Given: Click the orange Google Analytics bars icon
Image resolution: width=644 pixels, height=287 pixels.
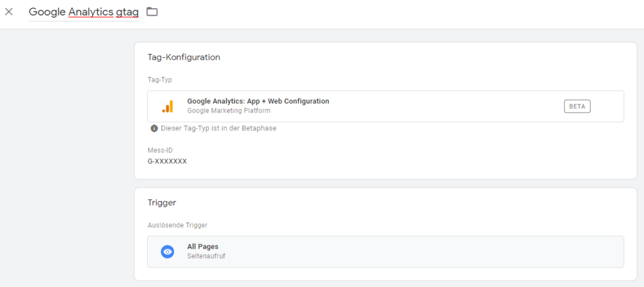Looking at the screenshot, I should [x=167, y=106].
